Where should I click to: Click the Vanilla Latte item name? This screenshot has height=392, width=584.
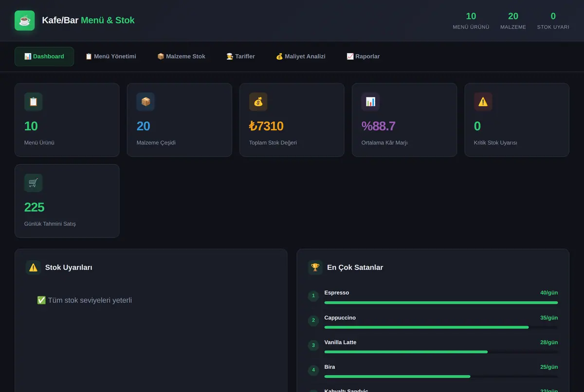point(340,342)
